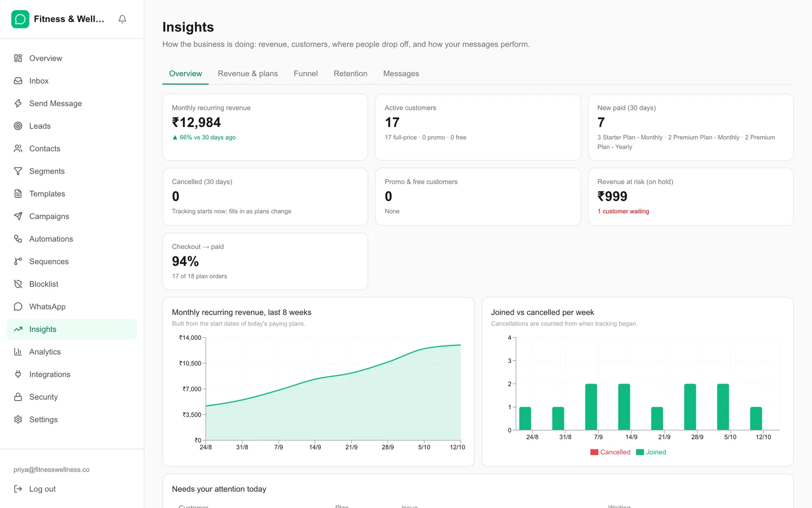Click the Send Message lightning icon

click(18, 104)
